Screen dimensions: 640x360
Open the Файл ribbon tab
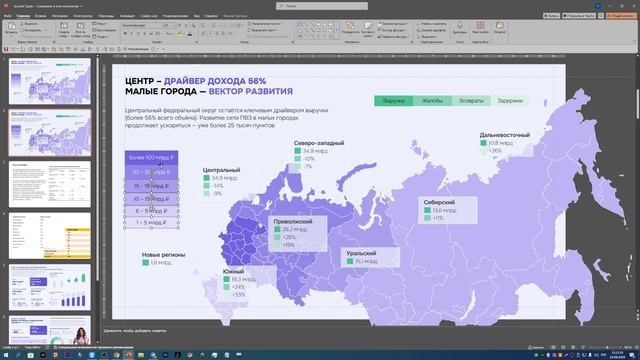[7, 16]
